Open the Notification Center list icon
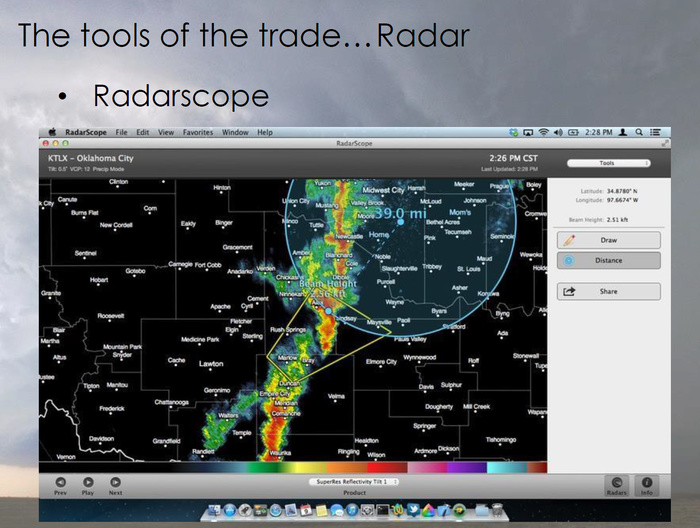Viewport: 700px width, 528px height. pyautogui.click(x=655, y=132)
